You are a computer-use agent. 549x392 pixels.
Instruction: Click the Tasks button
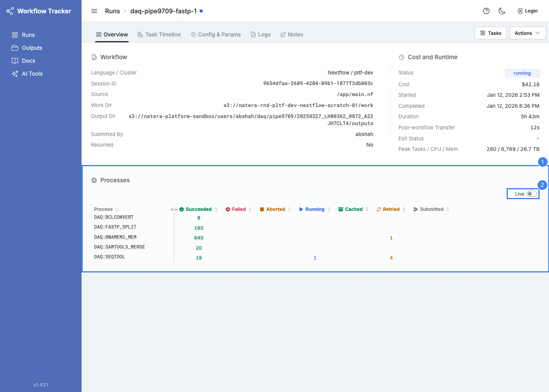tap(491, 33)
